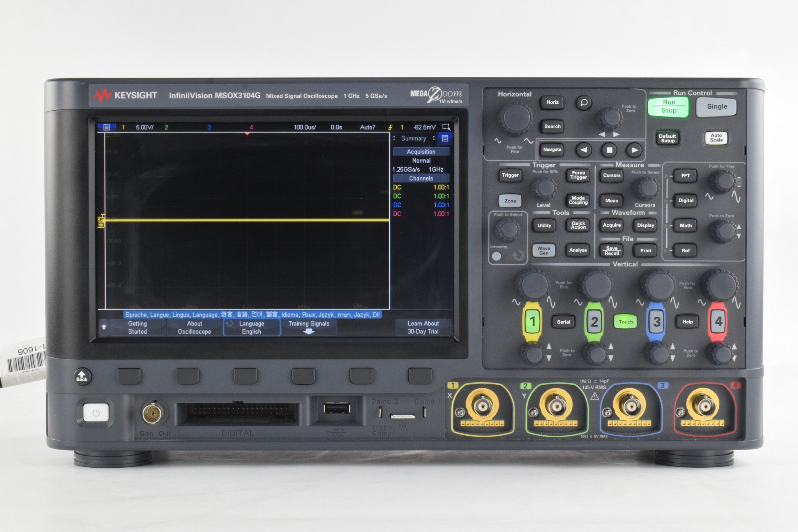Click the channel 1 vertical scale knob
This screenshot has height=532, width=798.
[x=532, y=285]
